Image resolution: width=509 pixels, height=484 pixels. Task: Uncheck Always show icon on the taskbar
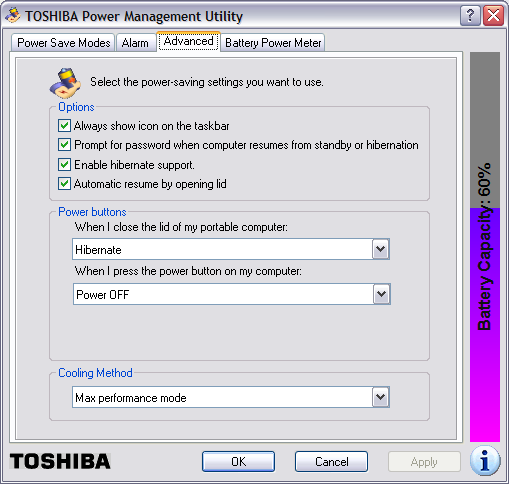click(64, 126)
